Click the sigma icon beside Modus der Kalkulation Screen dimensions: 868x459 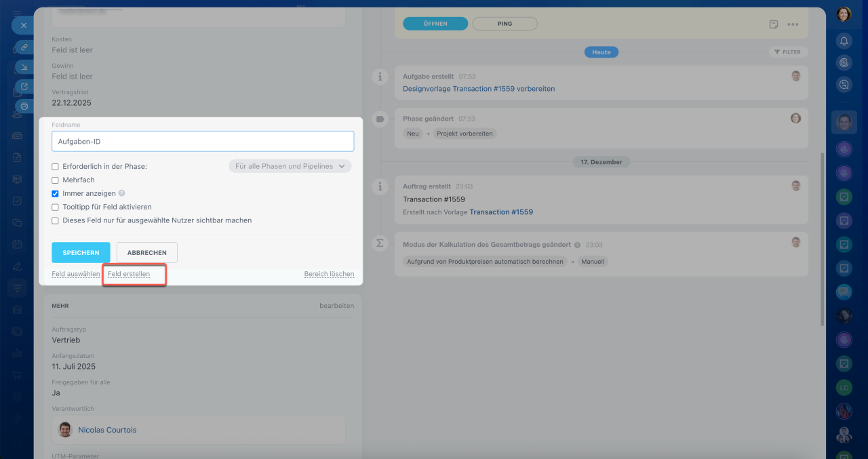(x=380, y=243)
